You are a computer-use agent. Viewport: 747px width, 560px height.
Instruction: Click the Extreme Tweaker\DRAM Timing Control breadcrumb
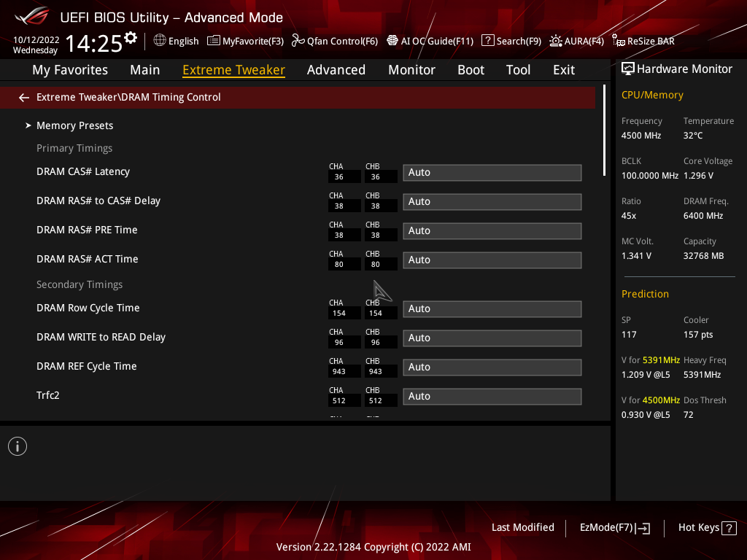[128, 97]
